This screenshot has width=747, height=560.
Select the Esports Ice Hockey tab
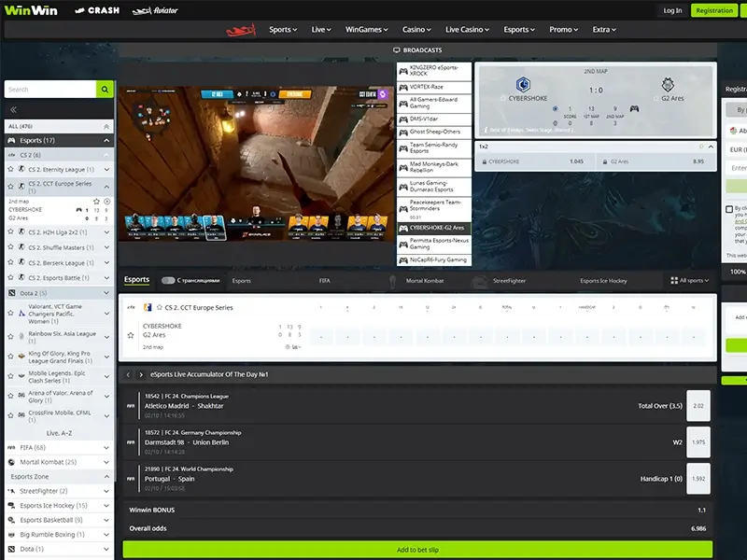(603, 281)
